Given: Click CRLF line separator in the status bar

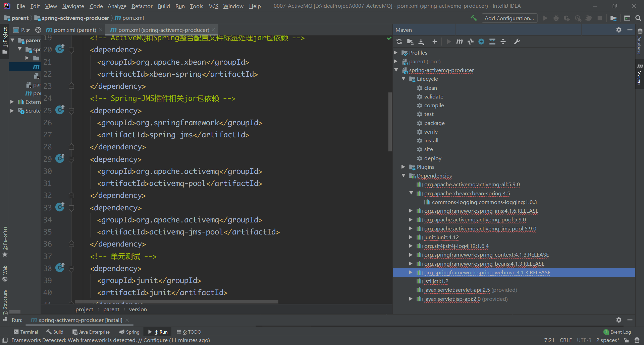Looking at the screenshot, I should click(566, 340).
